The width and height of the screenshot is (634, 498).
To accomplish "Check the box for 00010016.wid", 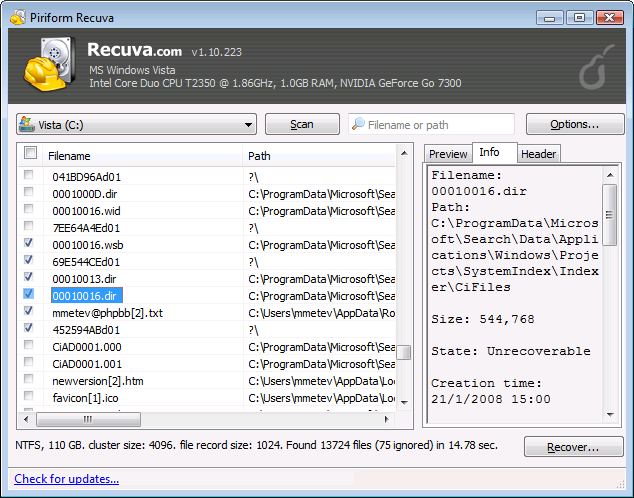I will tap(28, 209).
